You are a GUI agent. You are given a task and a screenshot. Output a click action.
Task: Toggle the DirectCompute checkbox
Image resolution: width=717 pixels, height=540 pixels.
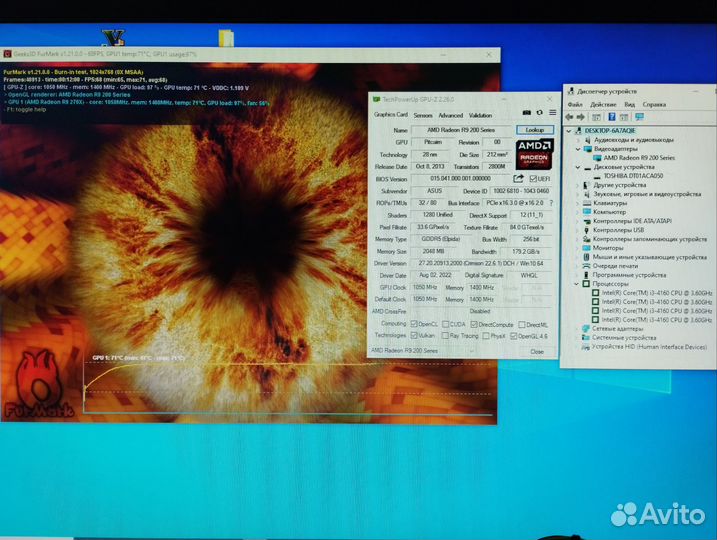click(474, 324)
